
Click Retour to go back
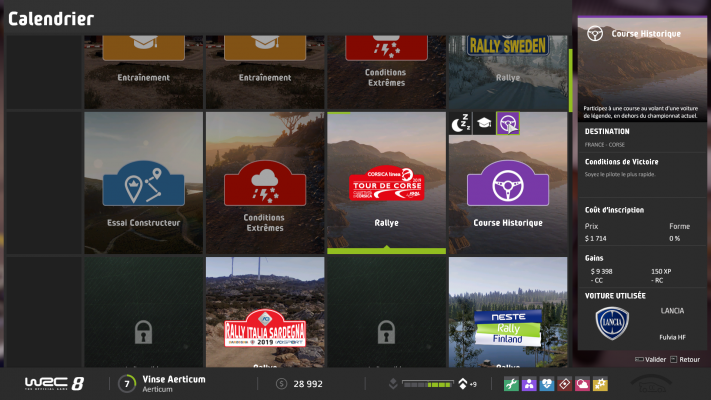pyautogui.click(x=685, y=359)
